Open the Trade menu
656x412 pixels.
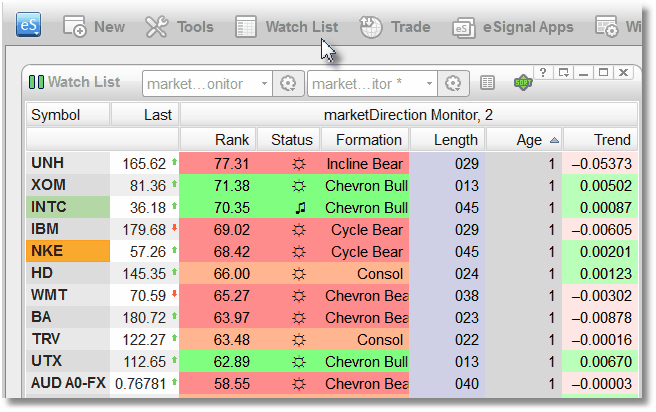click(395, 27)
